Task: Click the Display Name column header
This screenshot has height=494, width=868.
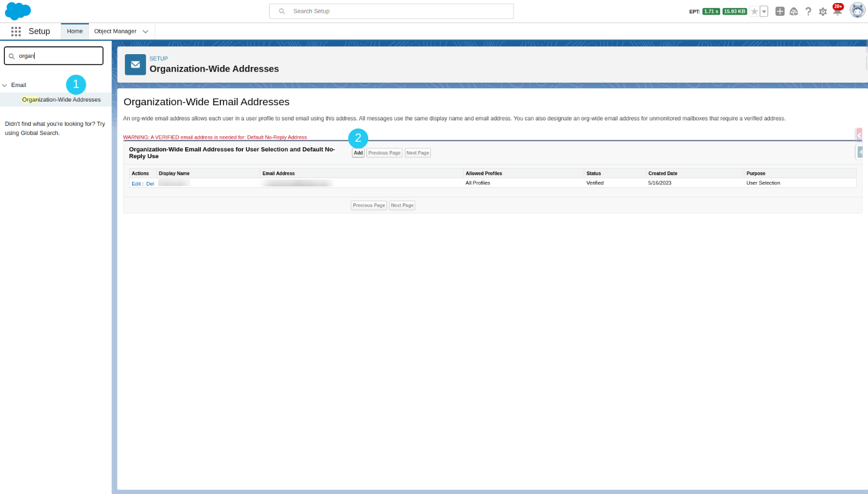Action: (174, 173)
